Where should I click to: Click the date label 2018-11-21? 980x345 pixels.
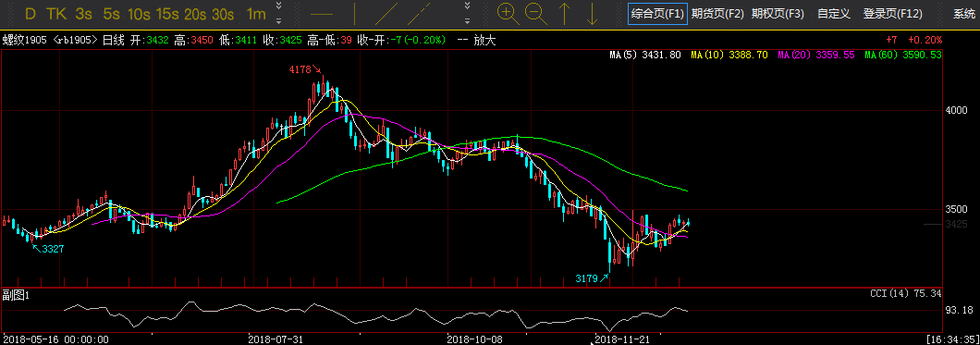[621, 339]
